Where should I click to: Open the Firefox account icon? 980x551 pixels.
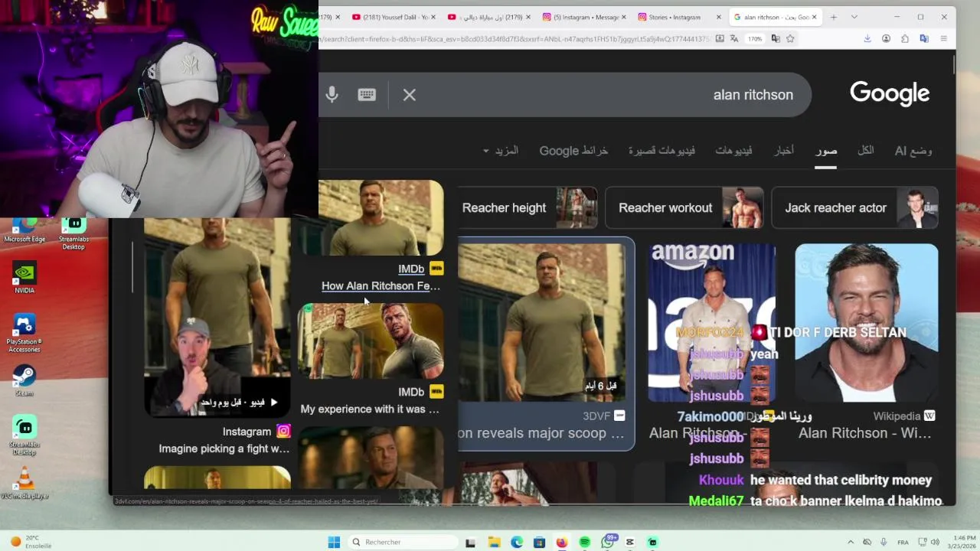point(886,39)
